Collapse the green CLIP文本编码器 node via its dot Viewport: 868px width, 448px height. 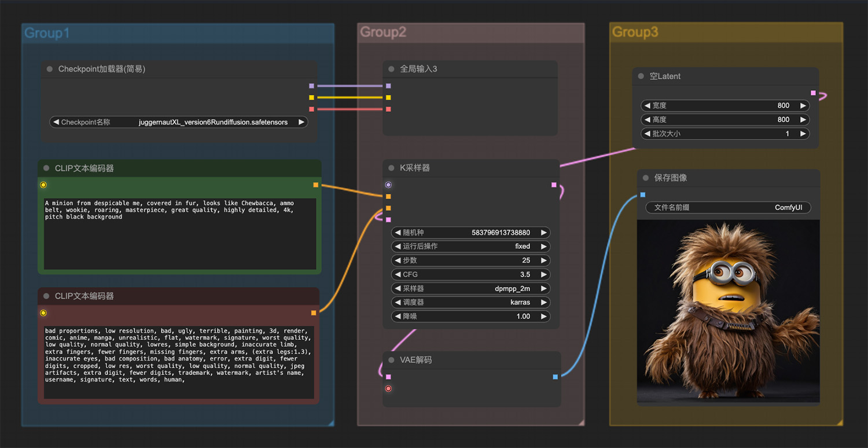[x=46, y=168]
